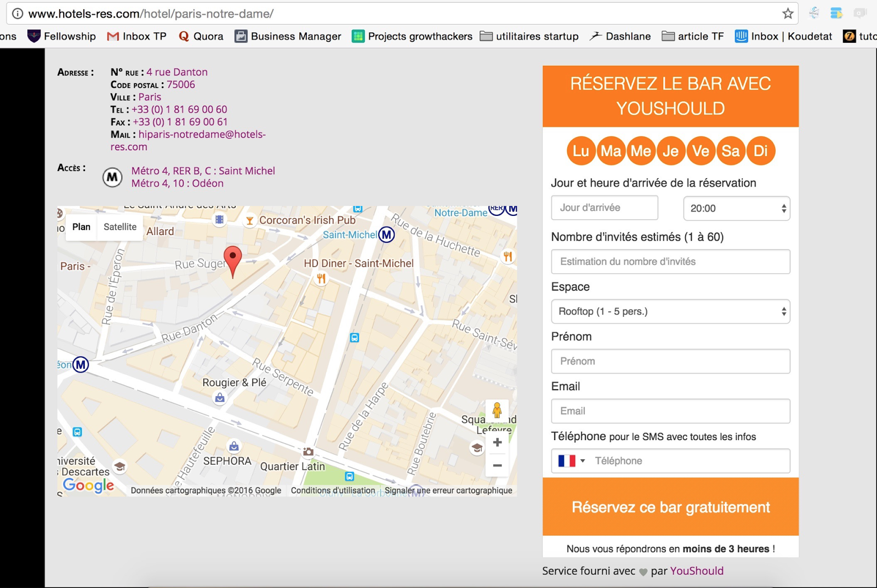This screenshot has width=877, height=588.
Task: Open the Quora bookmark
Action: 201,36
